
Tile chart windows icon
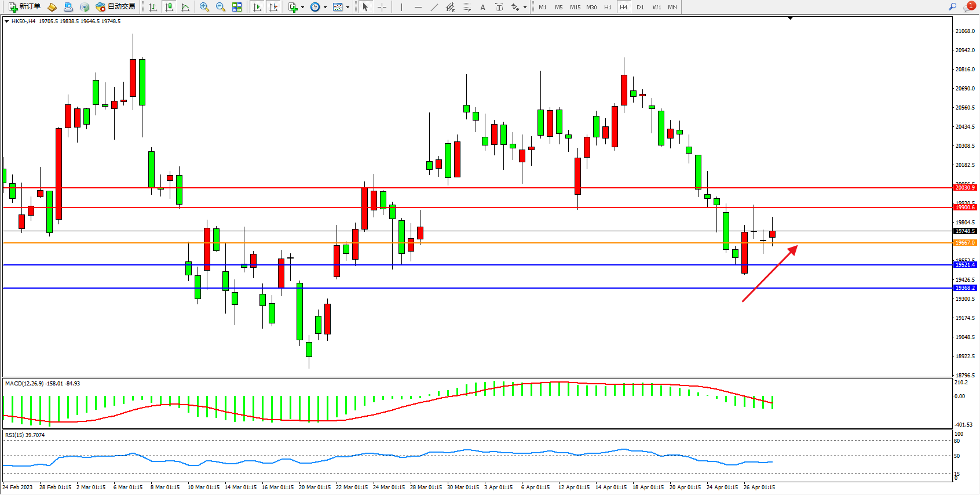(237, 7)
